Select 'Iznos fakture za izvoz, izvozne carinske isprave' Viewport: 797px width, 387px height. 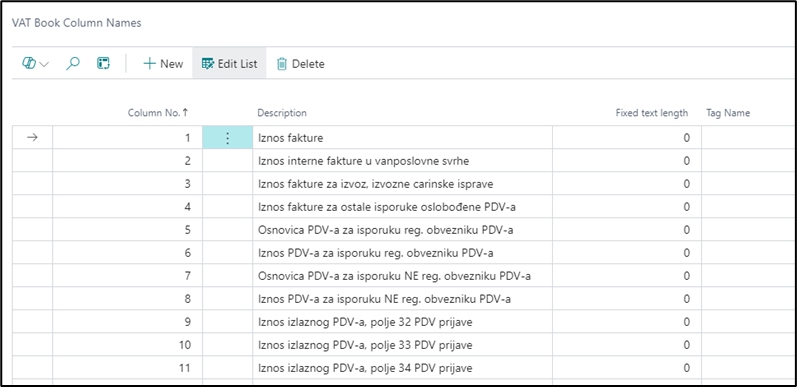[376, 184]
